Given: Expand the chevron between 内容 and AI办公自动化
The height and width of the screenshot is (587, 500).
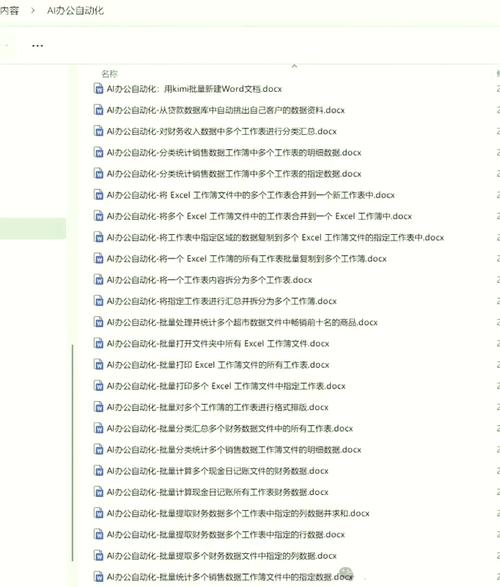Looking at the screenshot, I should point(33,10).
